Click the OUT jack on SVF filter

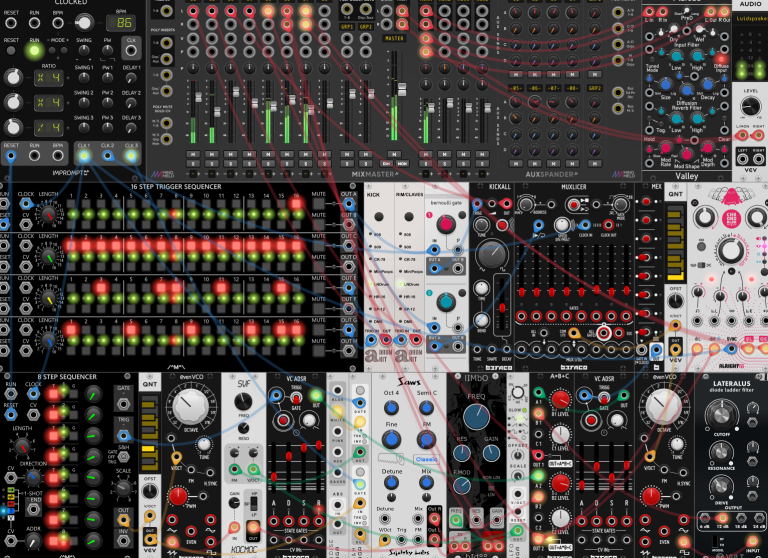click(253, 527)
